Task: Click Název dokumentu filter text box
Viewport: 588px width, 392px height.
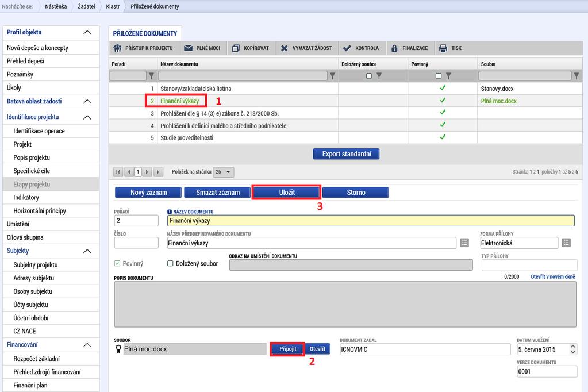Action: [243, 76]
